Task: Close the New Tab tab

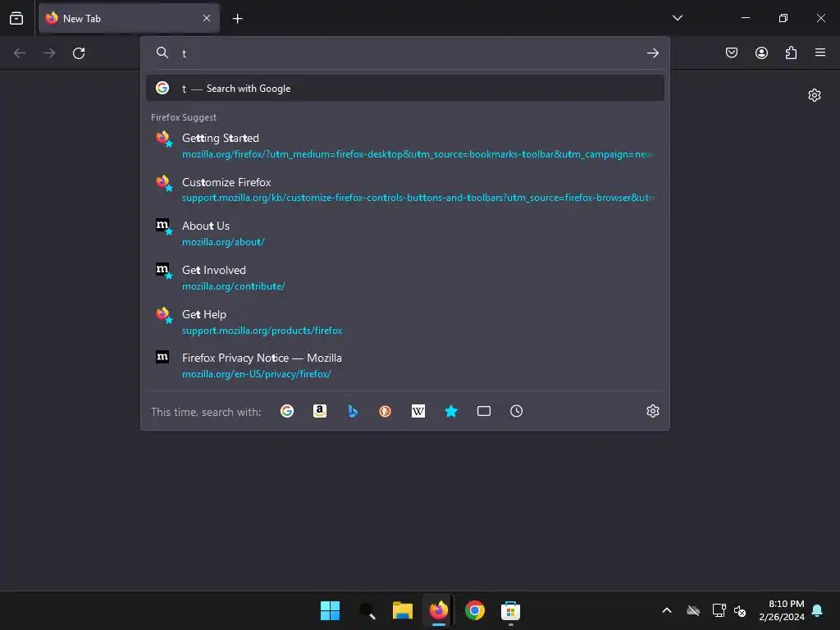Action: (207, 18)
